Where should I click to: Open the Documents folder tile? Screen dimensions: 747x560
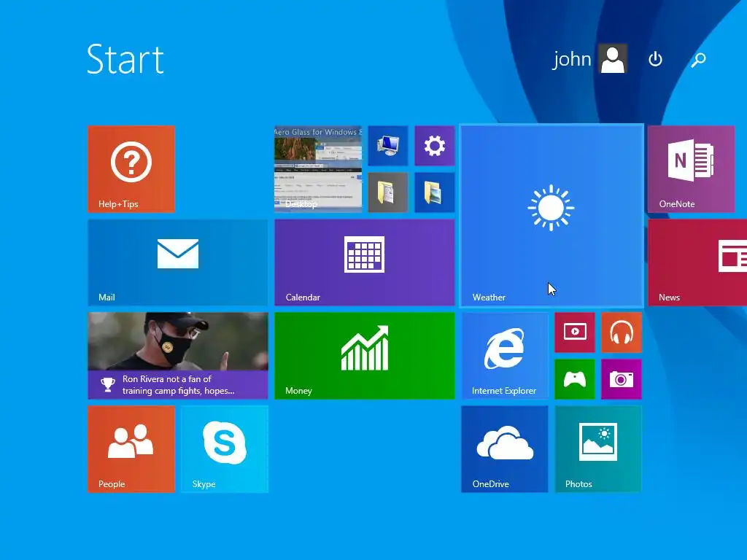pyautogui.click(x=388, y=192)
